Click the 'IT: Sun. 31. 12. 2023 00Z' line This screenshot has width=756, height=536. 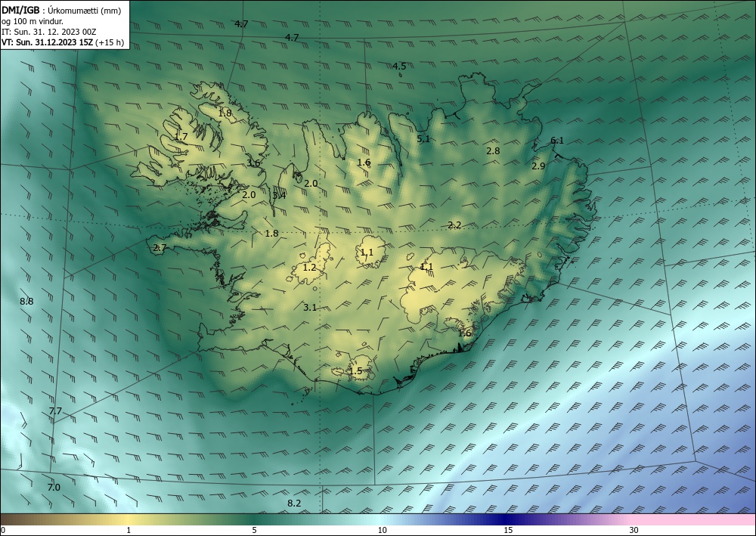[48, 32]
